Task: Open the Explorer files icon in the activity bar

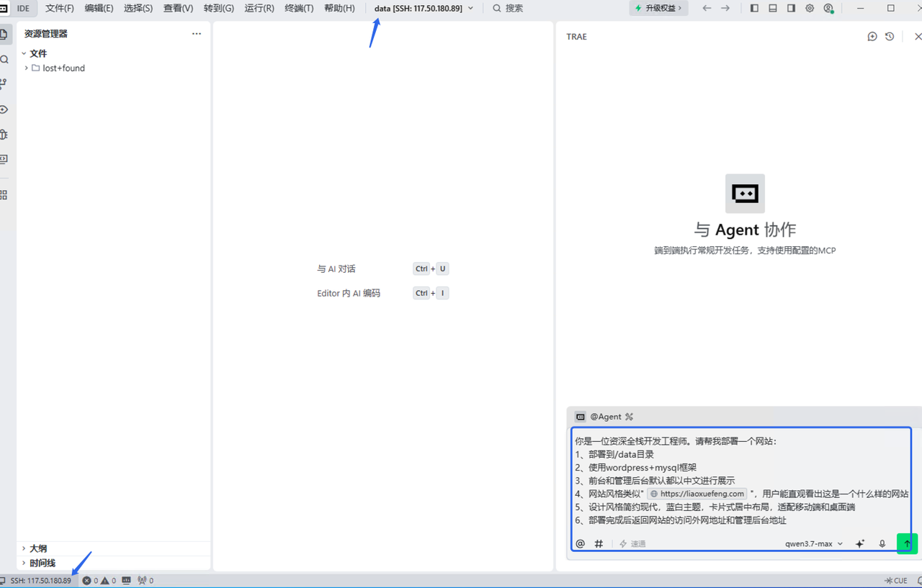Action: pos(4,34)
